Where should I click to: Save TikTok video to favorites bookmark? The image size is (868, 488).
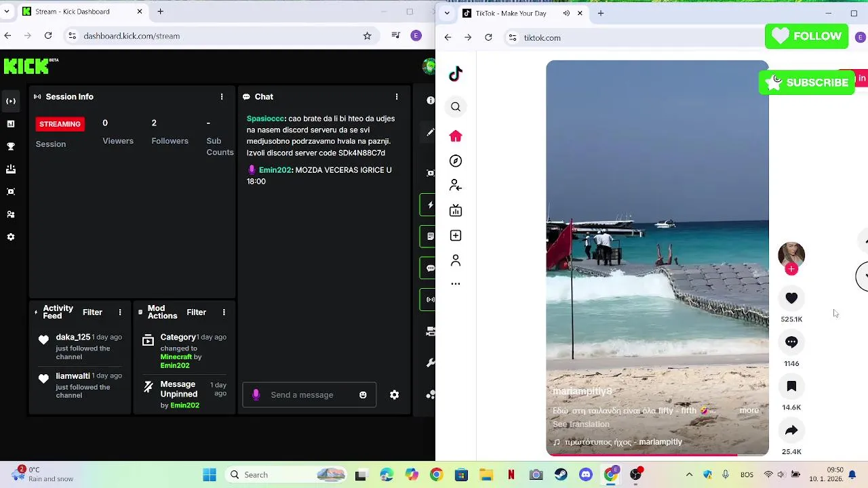791,386
